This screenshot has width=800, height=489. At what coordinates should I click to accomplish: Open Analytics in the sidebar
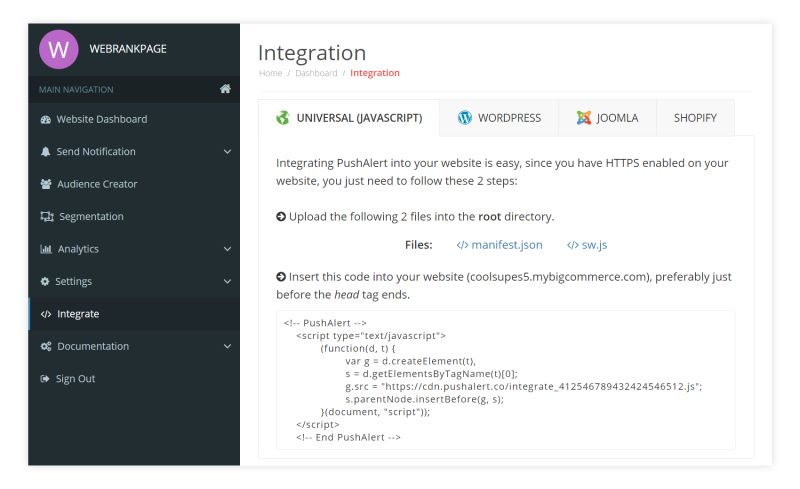pyautogui.click(x=134, y=249)
